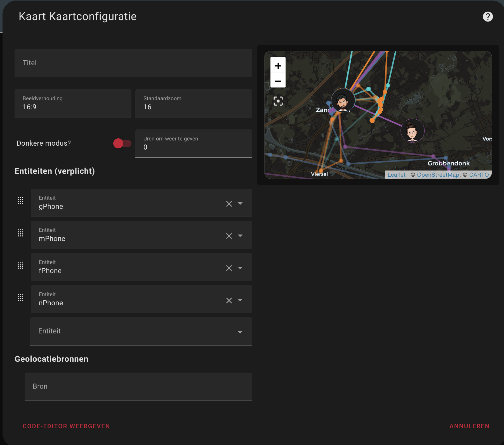Remove the fPhone entity with the X
504x445 pixels.
pyautogui.click(x=229, y=268)
